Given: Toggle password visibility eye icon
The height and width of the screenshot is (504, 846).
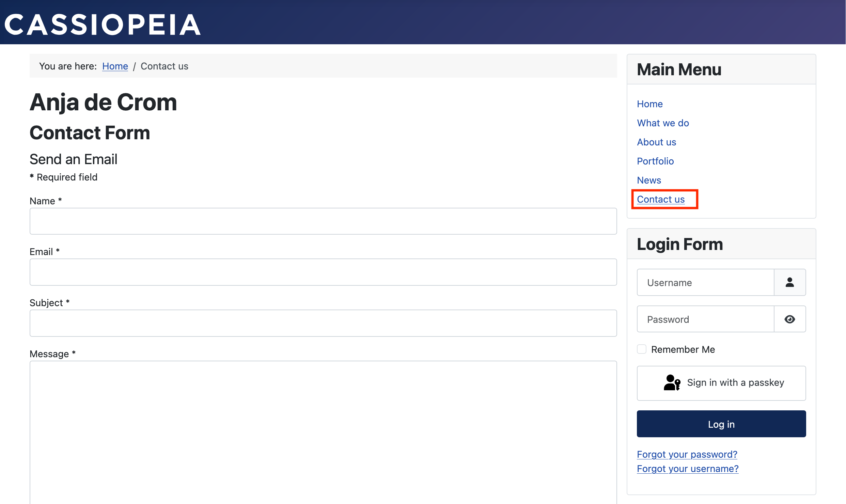Looking at the screenshot, I should 789,319.
